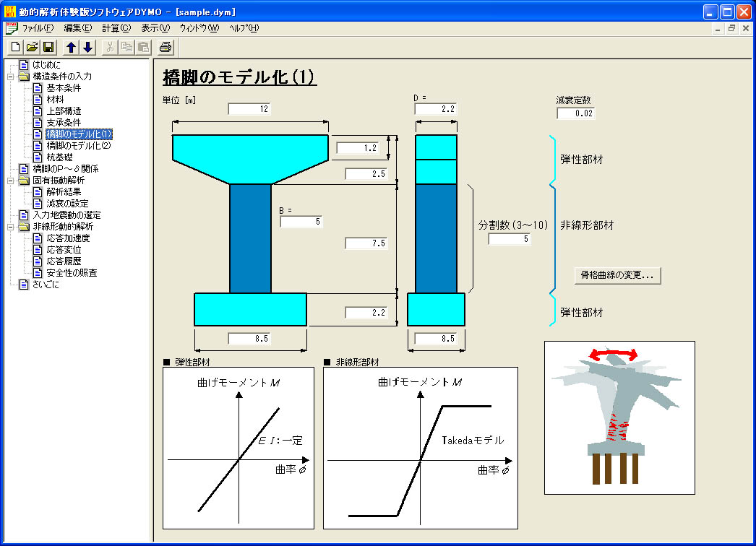Click the DYMO app icon in the title bar
The height and width of the screenshot is (546, 756).
click(x=10, y=11)
